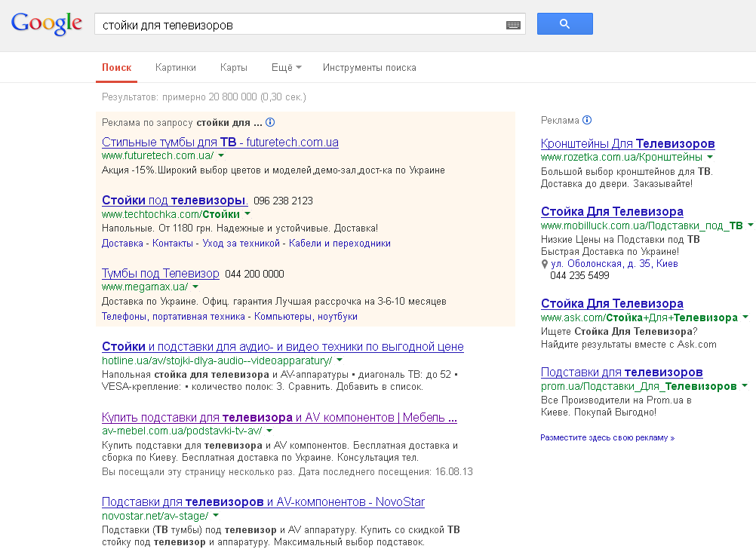Open 'Стильные тумбы для ТВ - futuretech.com.ua' ad

point(220,143)
